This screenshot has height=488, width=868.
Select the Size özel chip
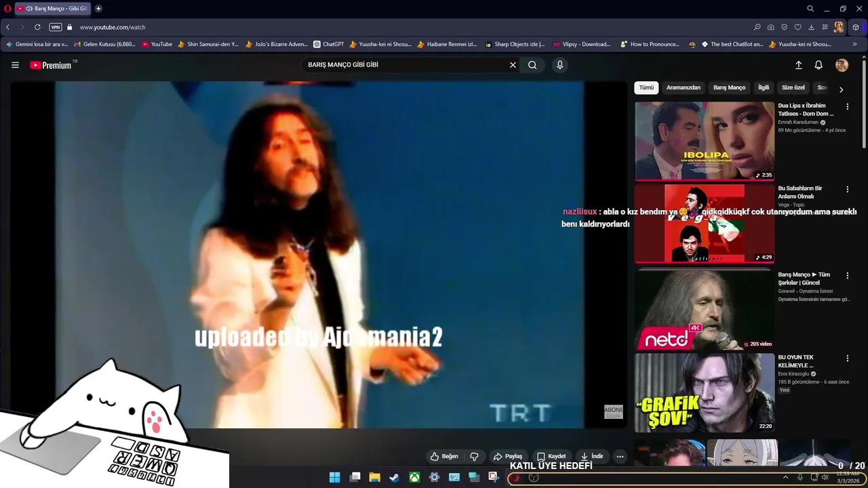[x=793, y=87]
